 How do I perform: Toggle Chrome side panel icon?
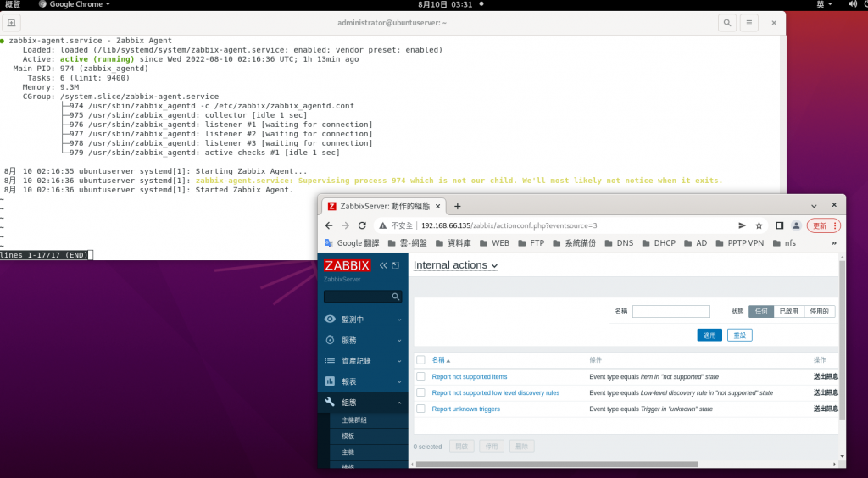pyautogui.click(x=780, y=225)
